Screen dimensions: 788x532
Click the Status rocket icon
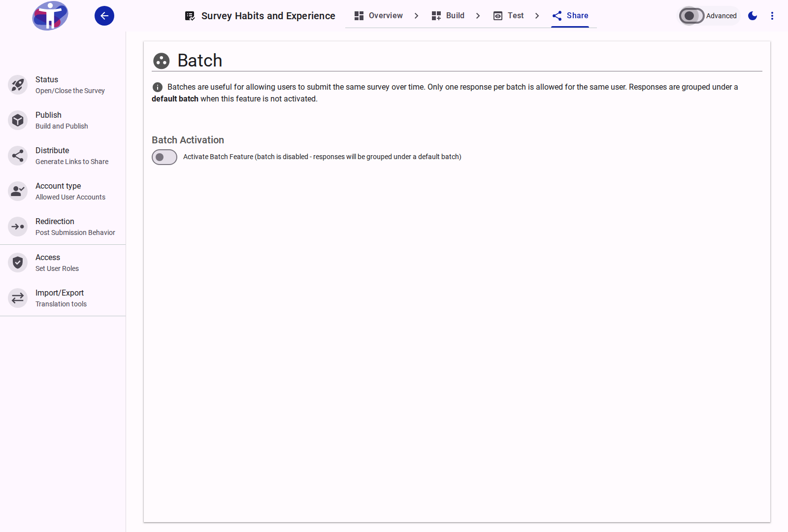pyautogui.click(x=18, y=85)
